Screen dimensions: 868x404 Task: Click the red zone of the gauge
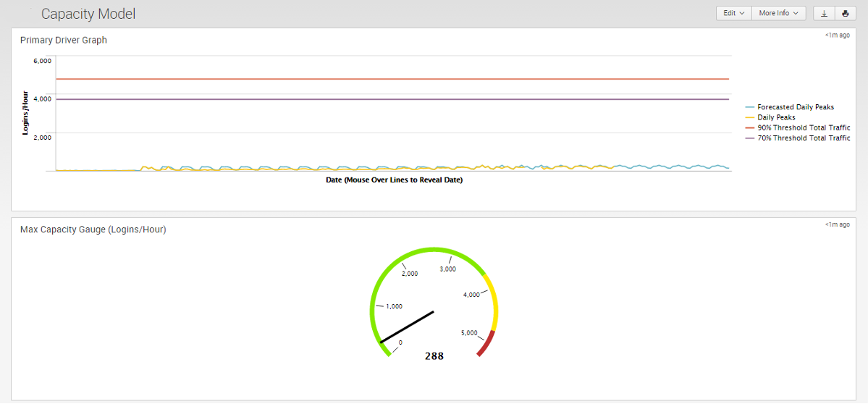coord(486,343)
